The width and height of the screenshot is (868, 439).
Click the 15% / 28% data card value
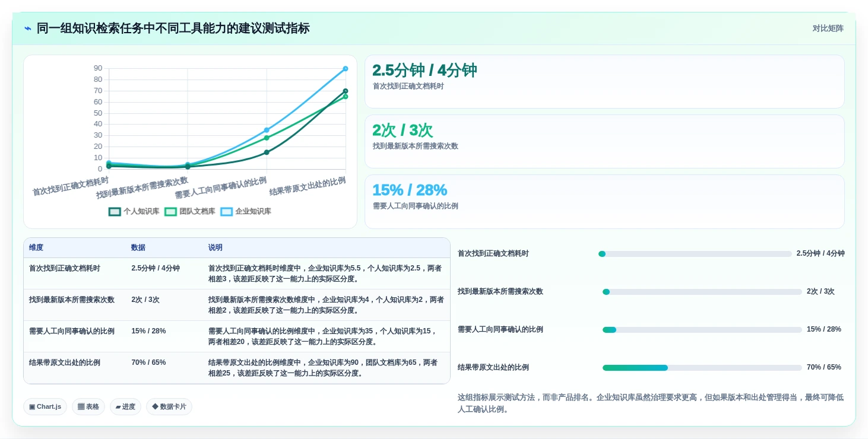tap(410, 190)
